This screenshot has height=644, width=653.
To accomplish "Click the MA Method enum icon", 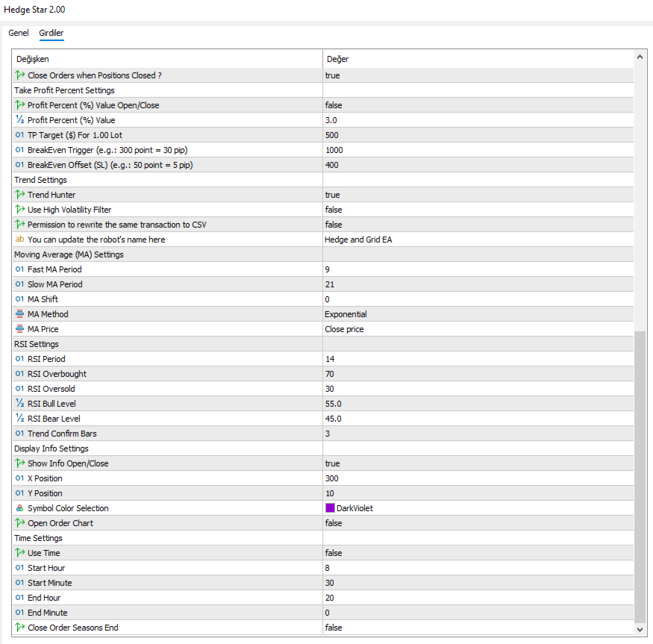I will (19, 314).
